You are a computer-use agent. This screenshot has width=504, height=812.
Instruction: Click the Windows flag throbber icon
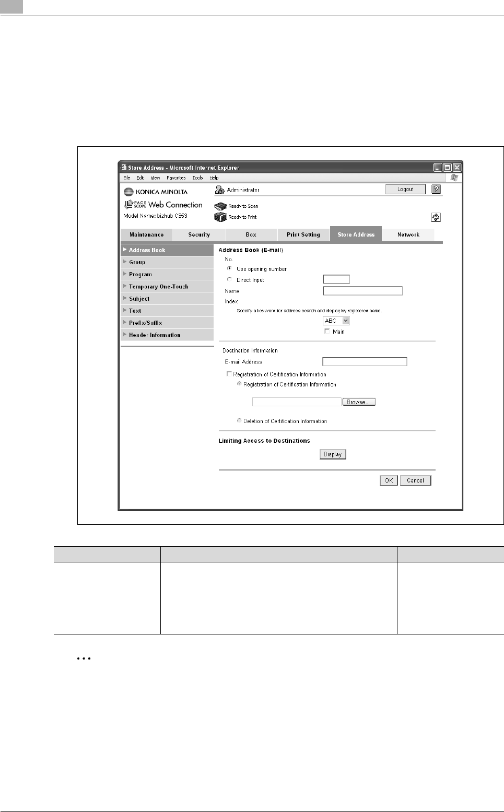pyautogui.click(x=454, y=178)
